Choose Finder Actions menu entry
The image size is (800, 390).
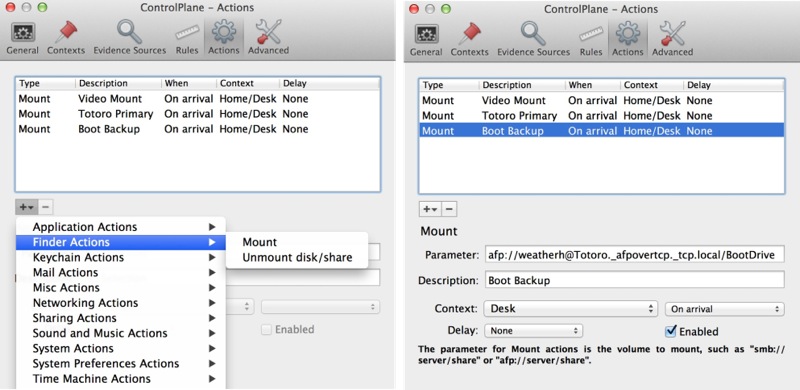121,242
